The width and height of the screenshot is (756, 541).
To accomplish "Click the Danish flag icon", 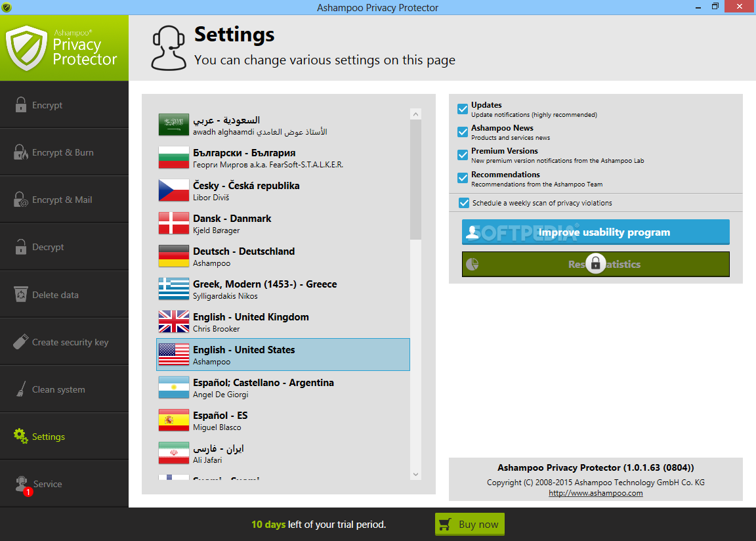I will pos(173,223).
